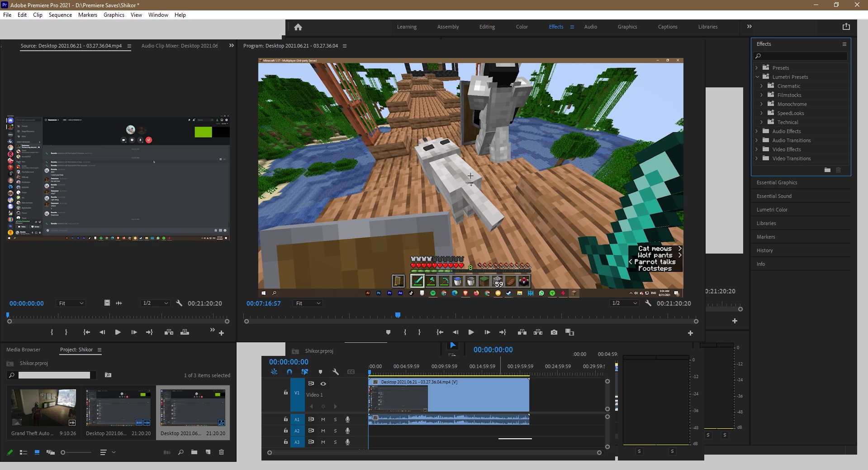Click Overwrite button in Source monitor
Screen dimensions: 868x470
pos(185,332)
